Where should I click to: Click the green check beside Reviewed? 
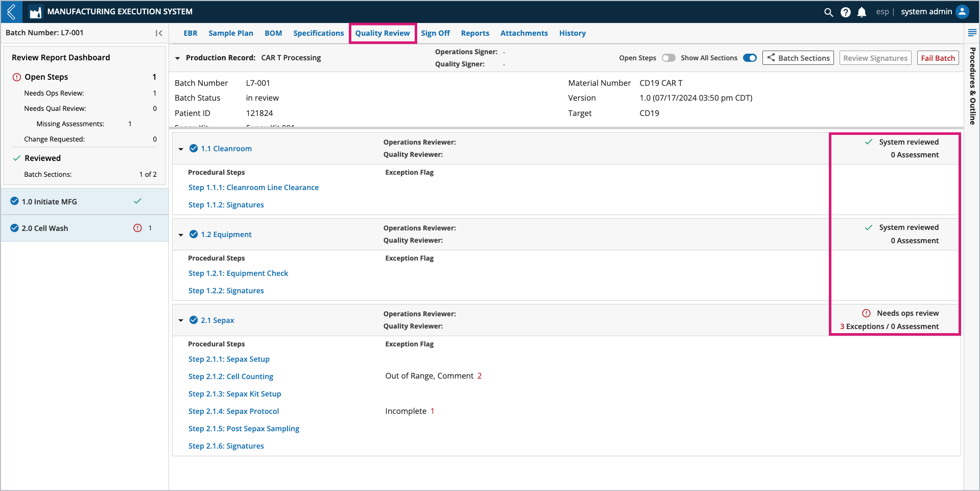(16, 158)
